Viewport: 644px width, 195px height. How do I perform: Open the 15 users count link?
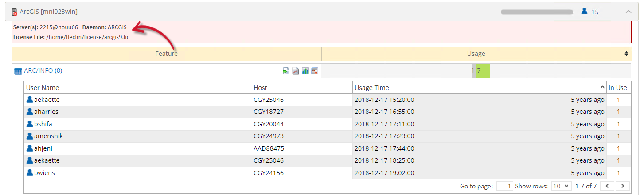click(595, 12)
